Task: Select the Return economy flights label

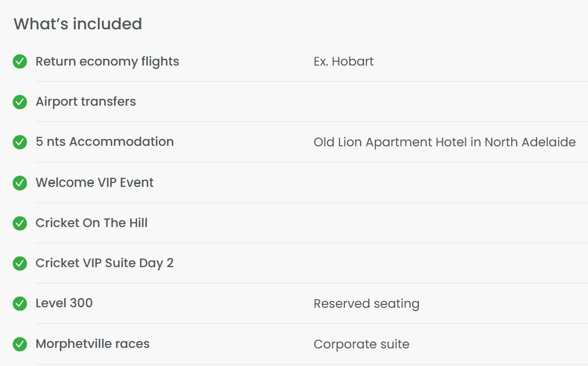Action: click(108, 62)
